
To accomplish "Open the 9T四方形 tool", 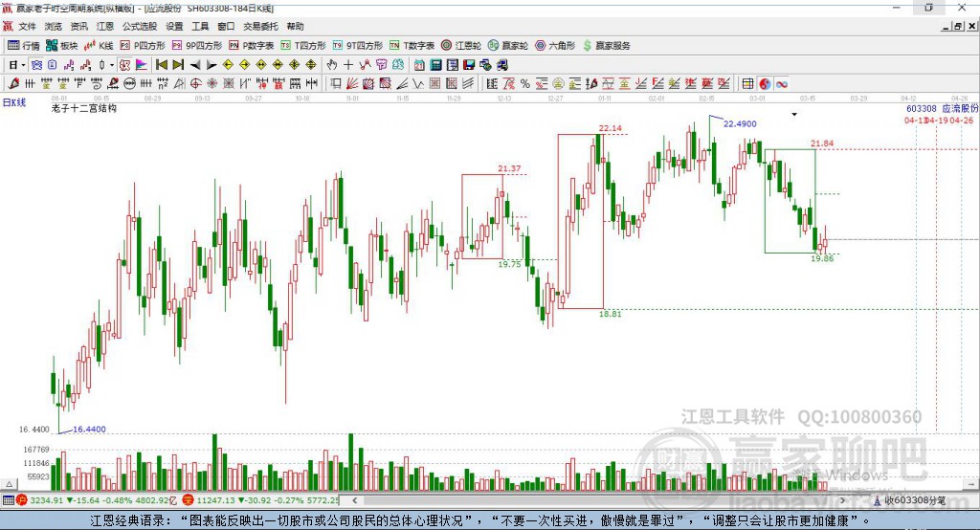I will point(358,46).
